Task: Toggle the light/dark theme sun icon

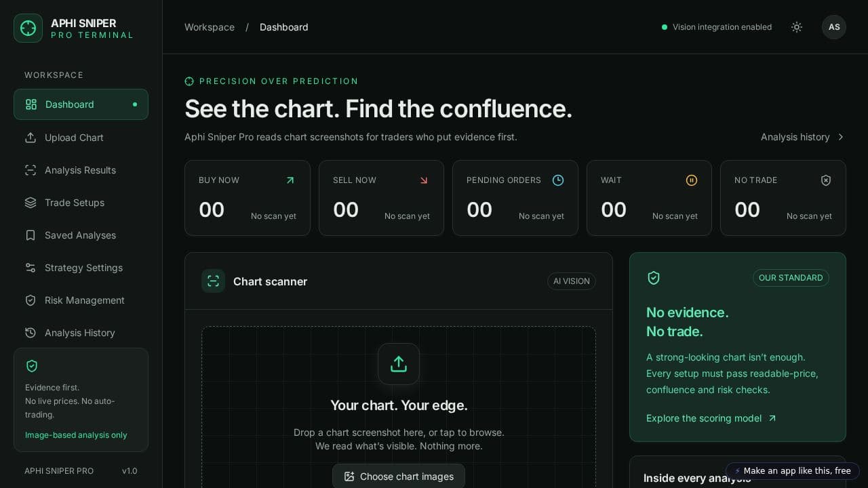Action: click(x=797, y=27)
